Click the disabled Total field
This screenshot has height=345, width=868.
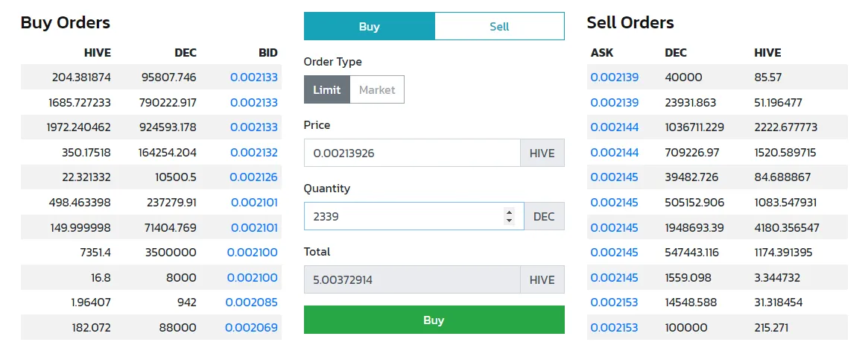[411, 279]
